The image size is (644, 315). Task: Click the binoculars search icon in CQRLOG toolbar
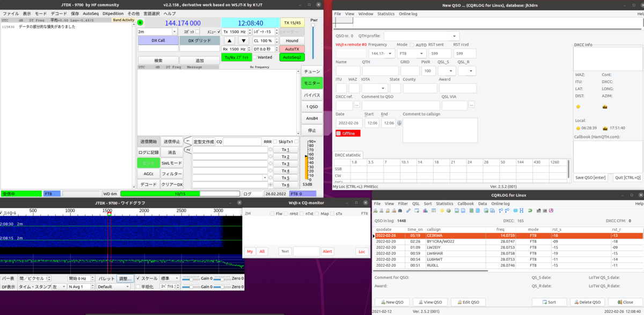(400, 210)
